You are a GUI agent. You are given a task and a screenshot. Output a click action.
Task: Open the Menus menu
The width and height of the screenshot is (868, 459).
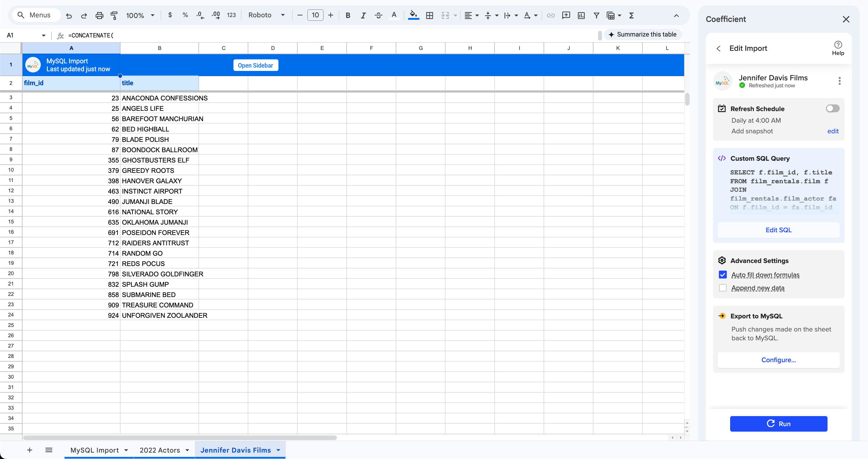point(36,15)
